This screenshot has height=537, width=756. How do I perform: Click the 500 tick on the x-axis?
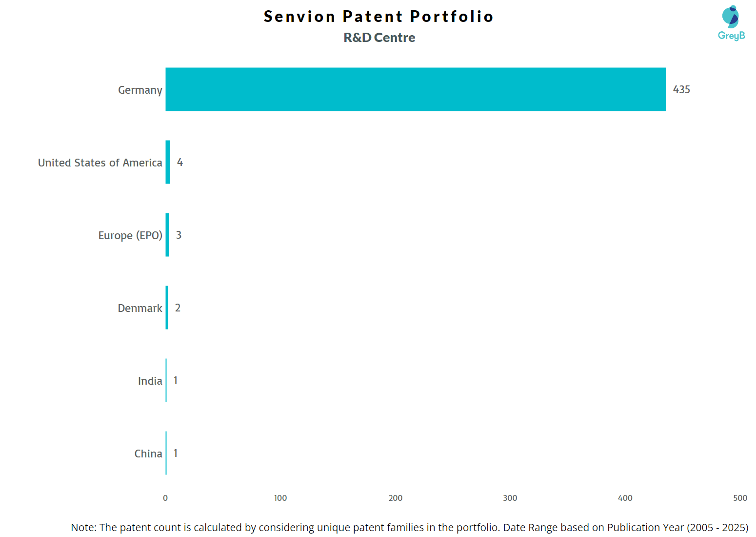pos(740,498)
